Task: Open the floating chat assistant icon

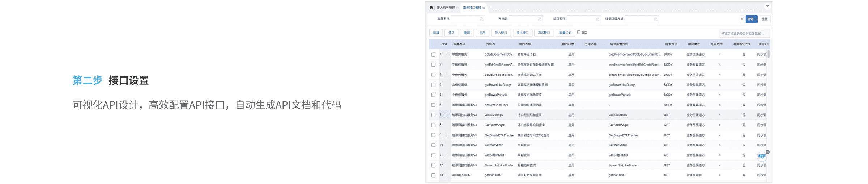Action: 762,156
